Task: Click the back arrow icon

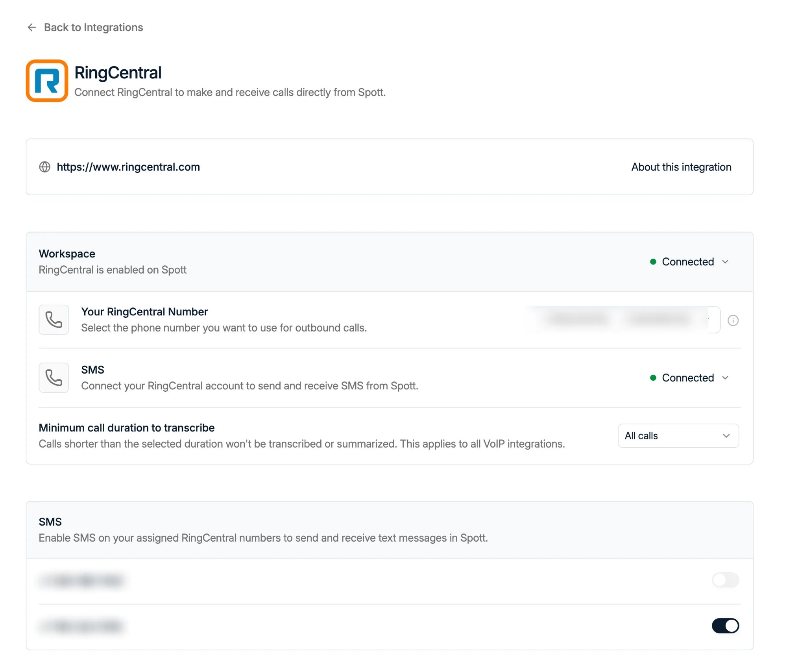Action: tap(32, 27)
